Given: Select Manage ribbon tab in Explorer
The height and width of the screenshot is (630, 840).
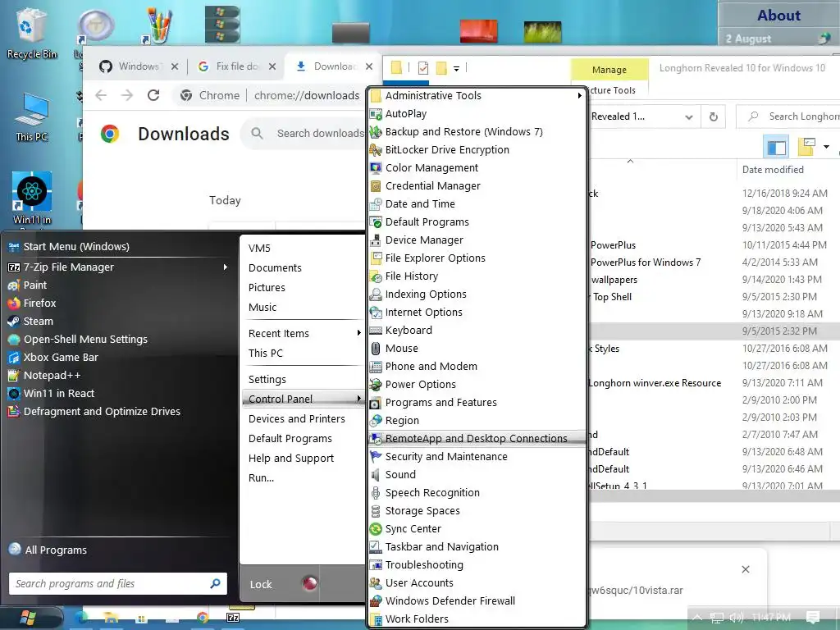Looking at the screenshot, I should (x=609, y=70).
